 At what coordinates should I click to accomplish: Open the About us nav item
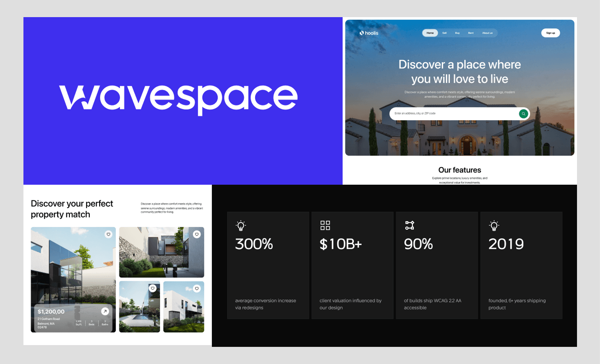(x=487, y=33)
